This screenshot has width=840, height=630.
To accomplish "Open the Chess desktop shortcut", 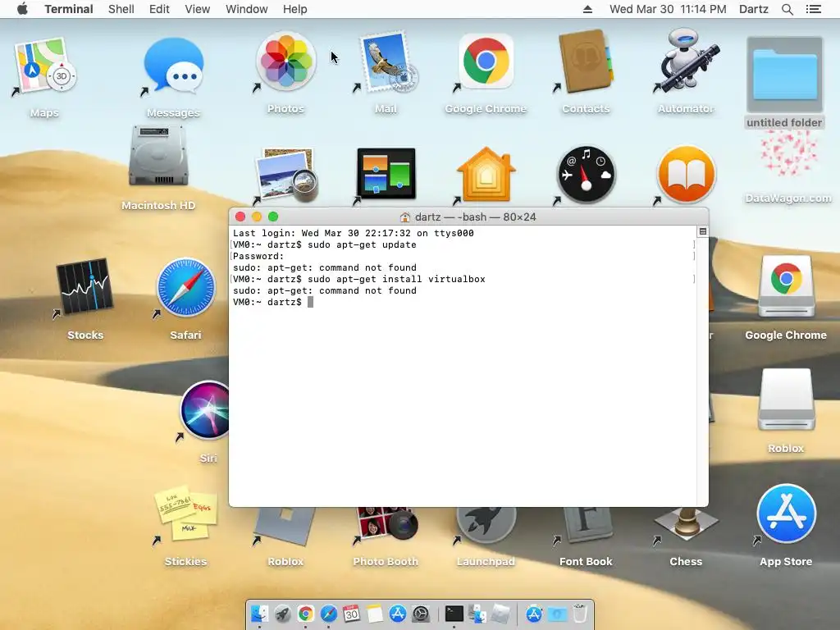I will click(x=686, y=524).
